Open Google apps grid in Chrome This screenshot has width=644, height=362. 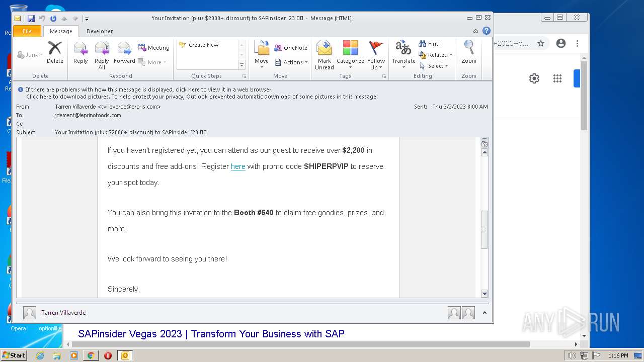(x=557, y=78)
